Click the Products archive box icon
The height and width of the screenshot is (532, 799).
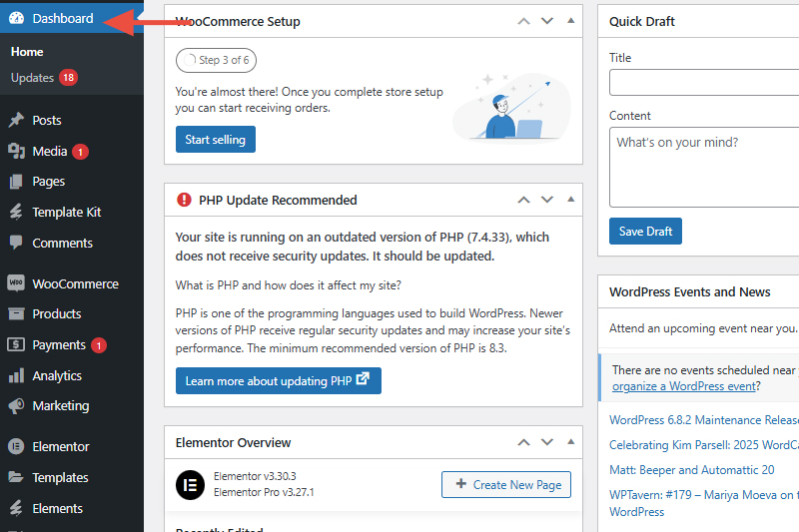16,313
